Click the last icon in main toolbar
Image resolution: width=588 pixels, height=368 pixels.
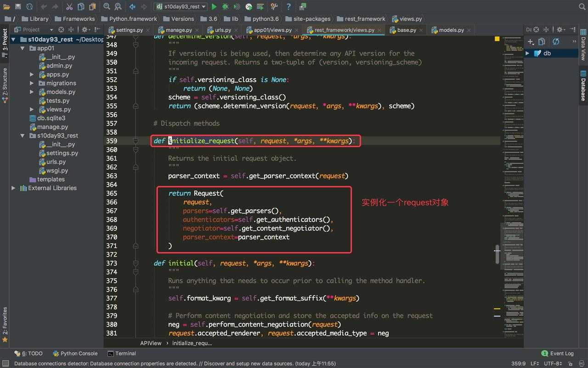[x=303, y=6]
